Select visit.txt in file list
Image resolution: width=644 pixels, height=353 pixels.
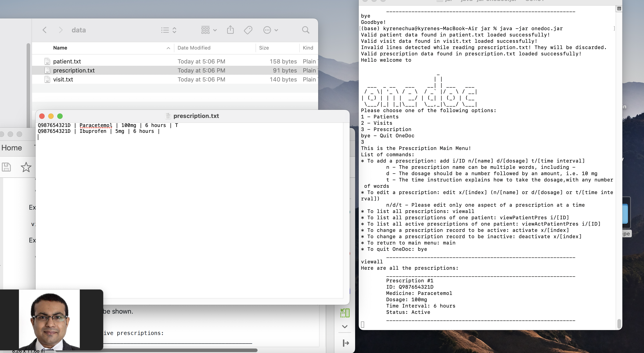click(x=63, y=79)
